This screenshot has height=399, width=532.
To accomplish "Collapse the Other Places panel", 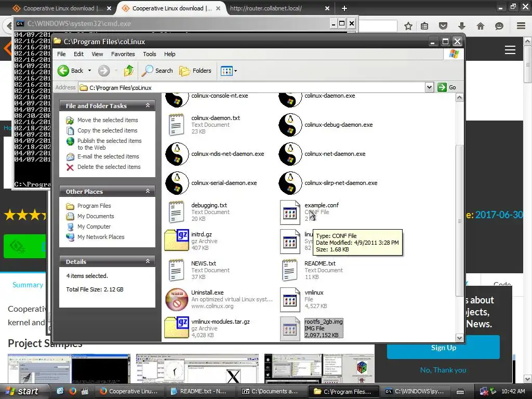I will 148,191.
